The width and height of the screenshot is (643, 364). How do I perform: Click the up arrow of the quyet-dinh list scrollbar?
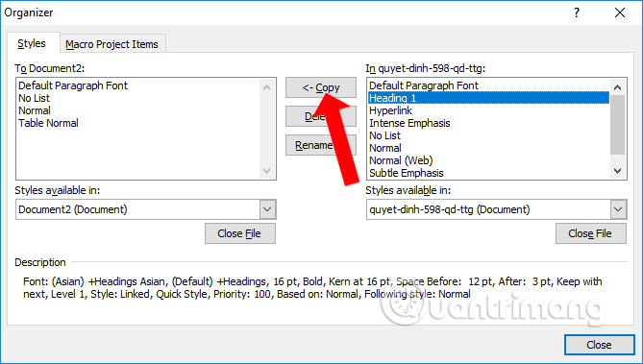click(x=618, y=87)
